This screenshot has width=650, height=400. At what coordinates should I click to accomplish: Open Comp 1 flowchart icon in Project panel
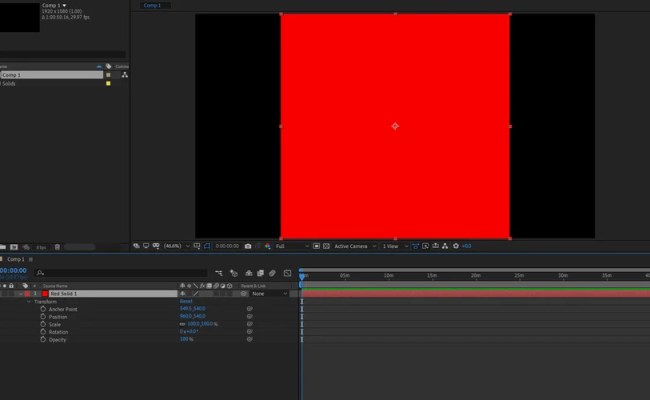124,75
